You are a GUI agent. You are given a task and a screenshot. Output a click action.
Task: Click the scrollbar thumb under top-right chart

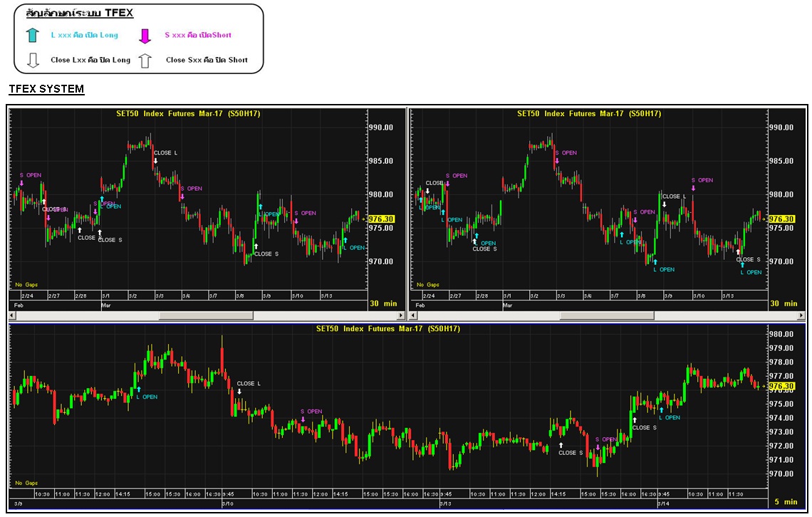coord(606,315)
